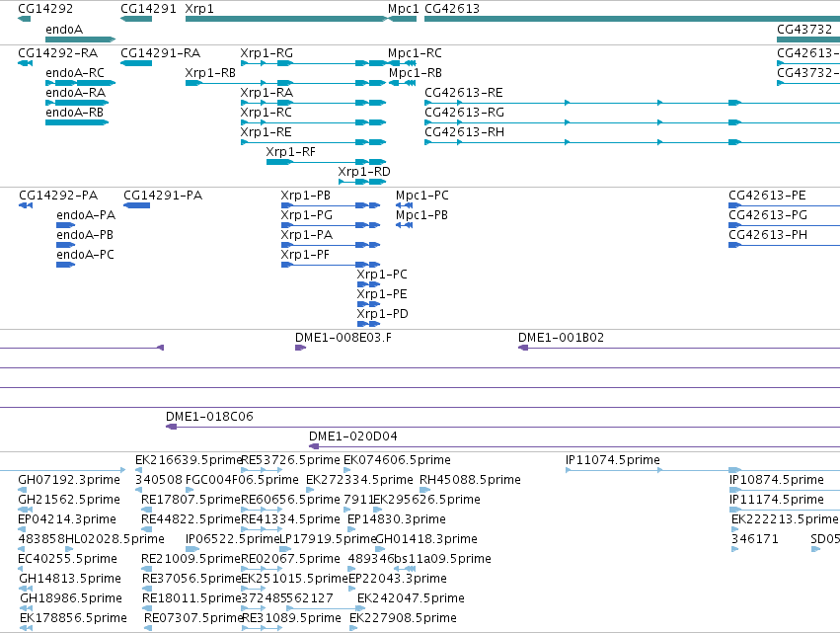This screenshot has height=633, width=840.
Task: Open transcript Xrp1-RD
Action: pyautogui.click(x=364, y=172)
